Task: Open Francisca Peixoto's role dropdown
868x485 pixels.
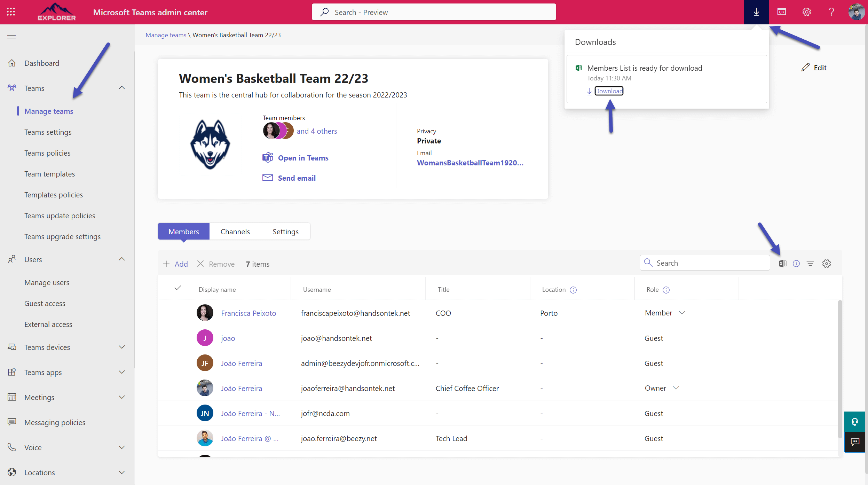Action: (x=682, y=313)
